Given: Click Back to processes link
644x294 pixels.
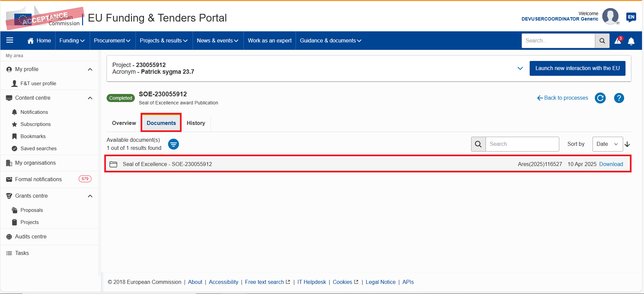Looking at the screenshot, I should point(563,98).
